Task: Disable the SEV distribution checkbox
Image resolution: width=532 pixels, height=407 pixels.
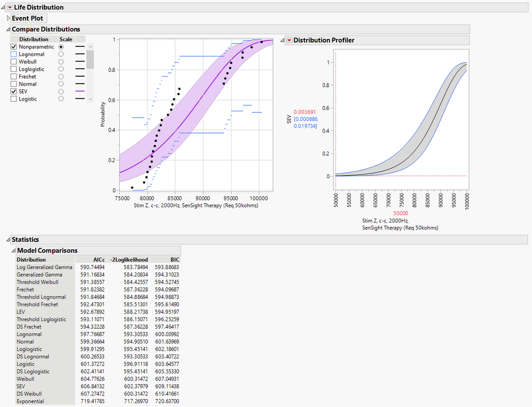Action: (x=13, y=91)
